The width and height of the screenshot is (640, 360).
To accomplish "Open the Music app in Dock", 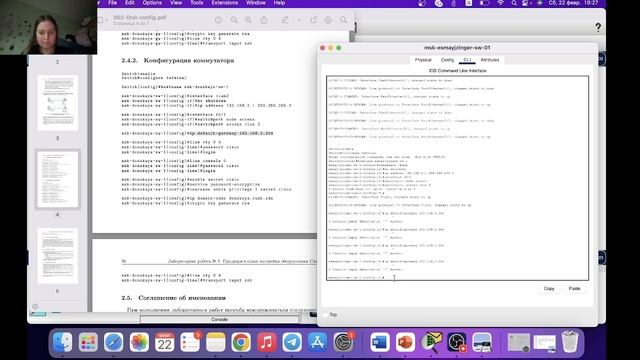I will click(x=267, y=342).
